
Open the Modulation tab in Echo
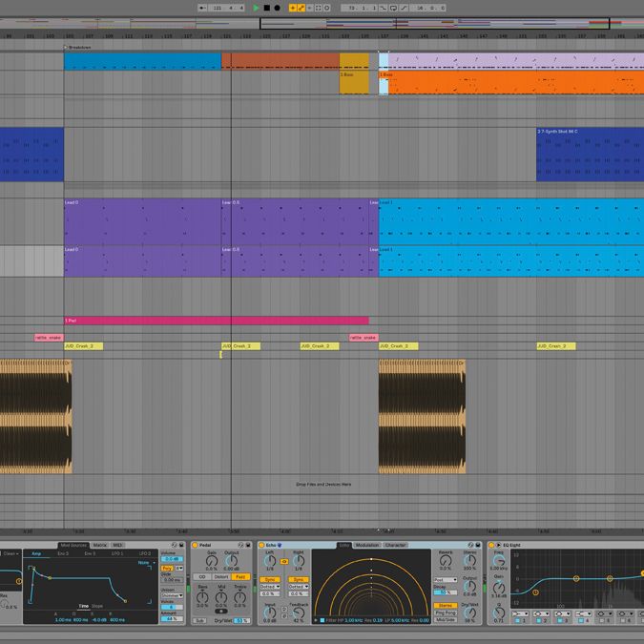pyautogui.click(x=367, y=545)
